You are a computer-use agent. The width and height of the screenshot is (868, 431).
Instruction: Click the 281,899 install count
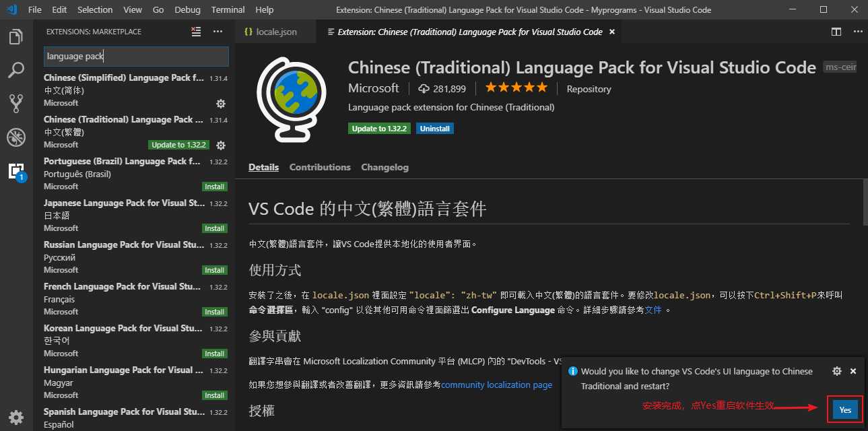442,89
